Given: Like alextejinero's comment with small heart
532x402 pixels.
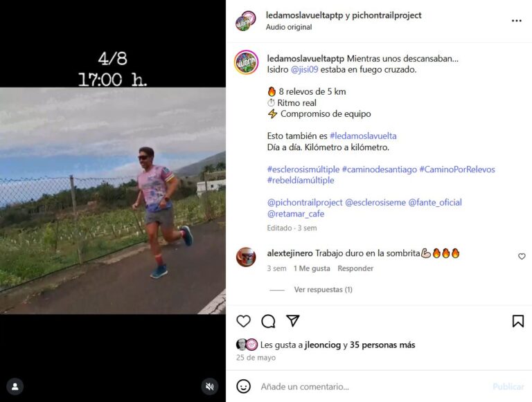Looking at the screenshot, I should click(522, 256).
